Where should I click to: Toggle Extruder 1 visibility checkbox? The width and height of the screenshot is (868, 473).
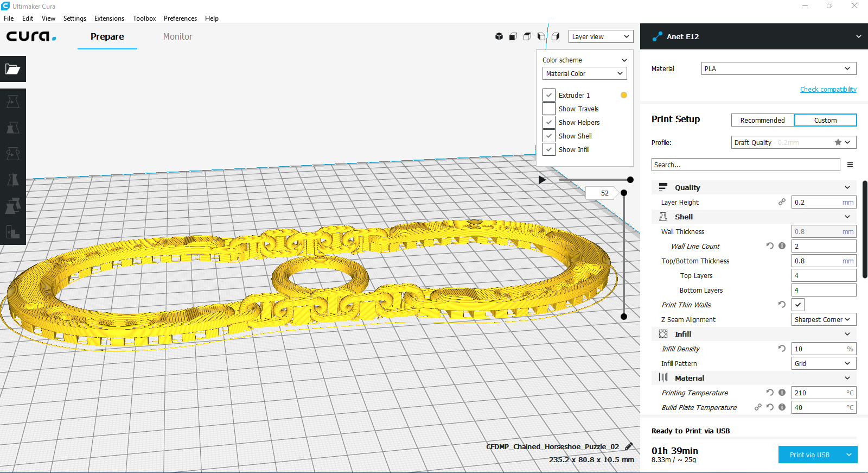(549, 95)
